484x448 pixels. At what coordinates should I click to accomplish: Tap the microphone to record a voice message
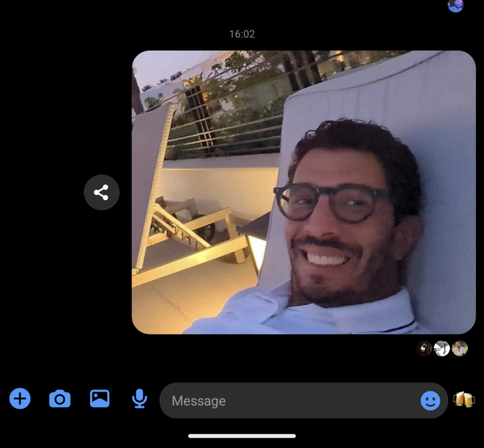(x=139, y=398)
